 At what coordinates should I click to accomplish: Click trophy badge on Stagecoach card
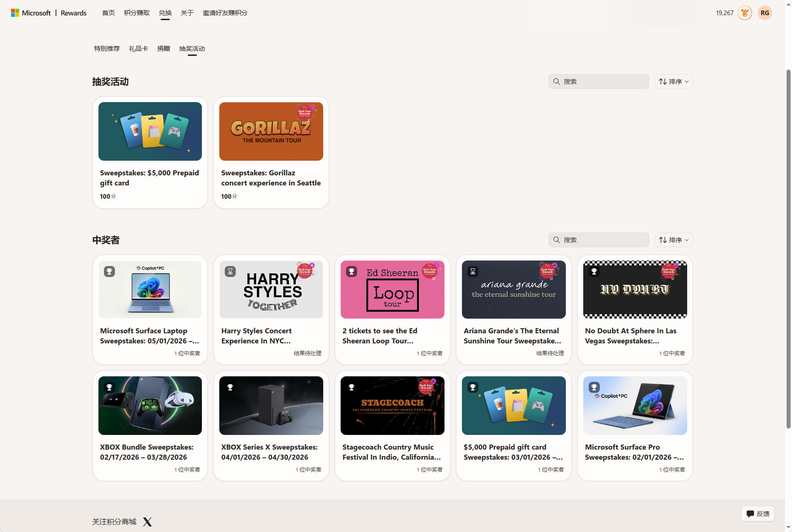[352, 387]
